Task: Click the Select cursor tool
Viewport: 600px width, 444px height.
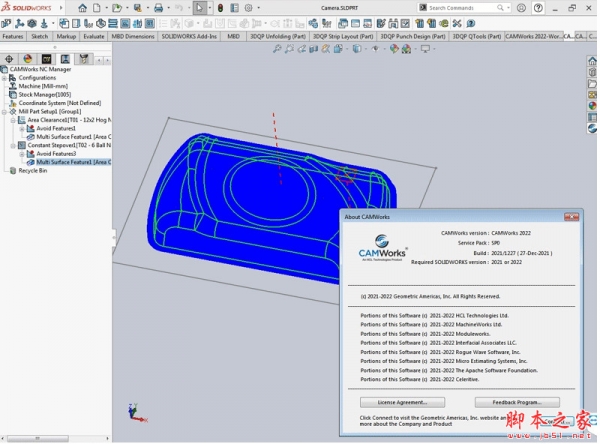Action: (x=199, y=8)
